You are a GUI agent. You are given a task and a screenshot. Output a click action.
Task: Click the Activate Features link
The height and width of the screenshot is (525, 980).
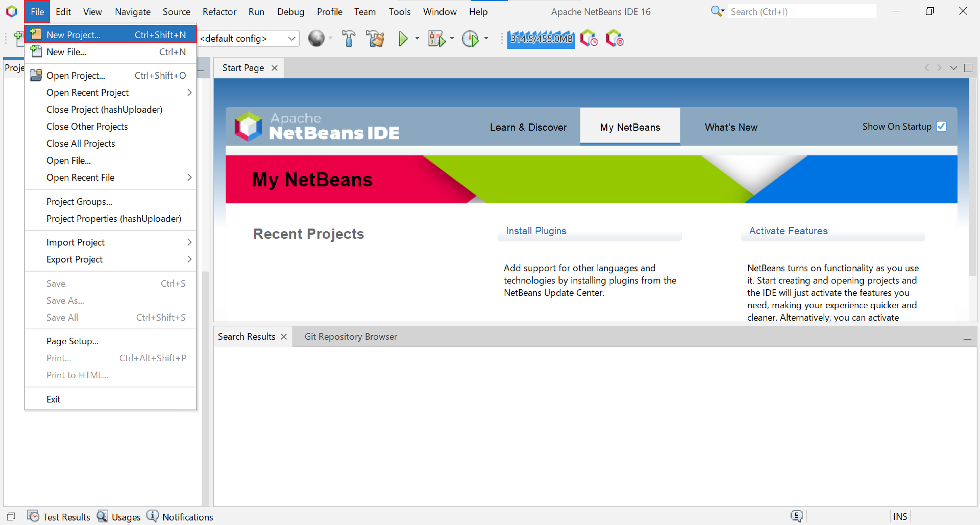[x=788, y=231]
